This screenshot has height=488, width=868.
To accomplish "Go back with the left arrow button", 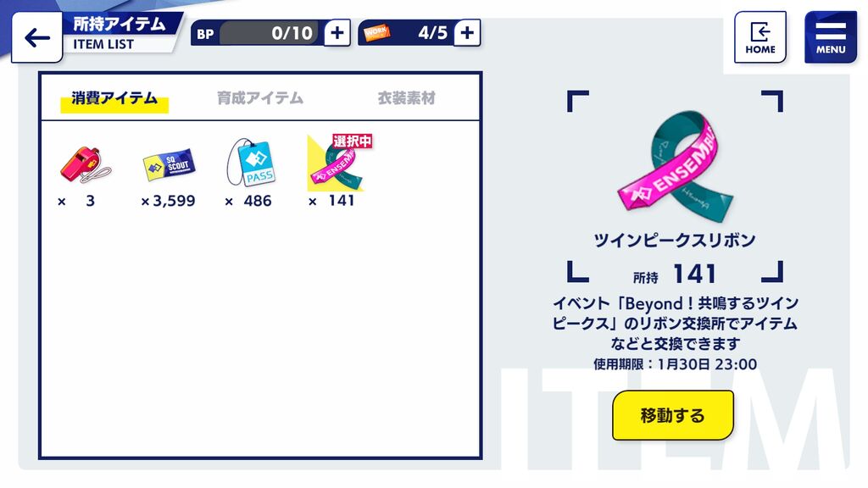I will 36,37.
